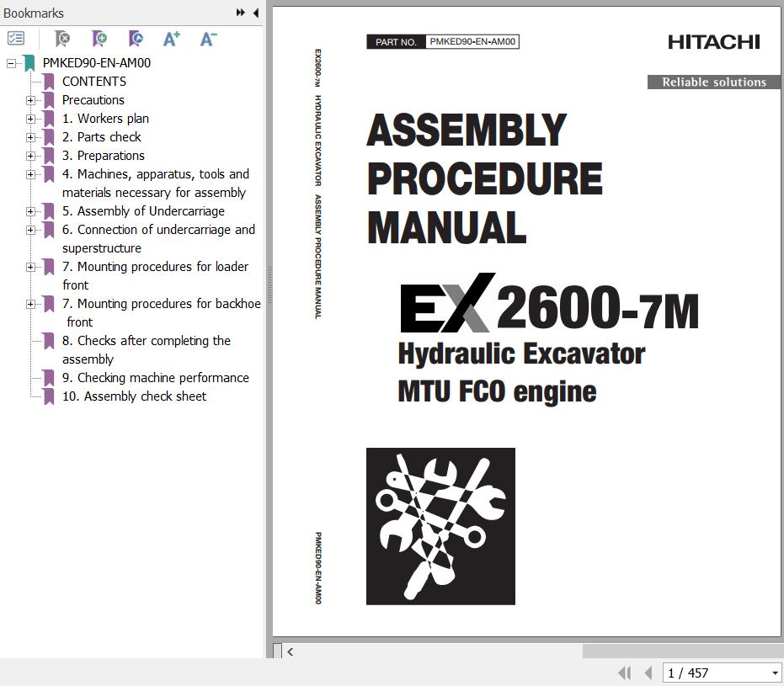The height and width of the screenshot is (686, 784).
Task: Click the horizontal scrollbar track under document
Action: [439, 651]
